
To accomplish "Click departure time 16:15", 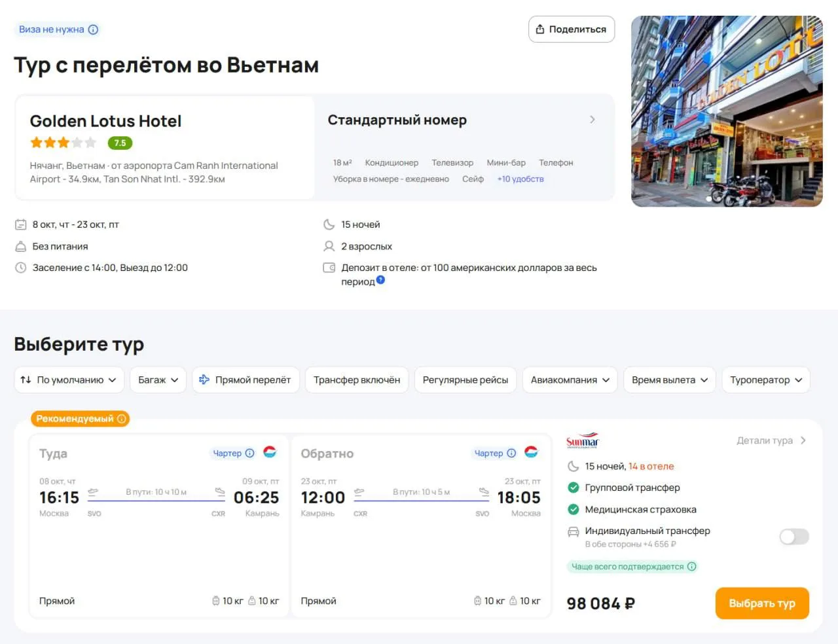I will tap(59, 497).
